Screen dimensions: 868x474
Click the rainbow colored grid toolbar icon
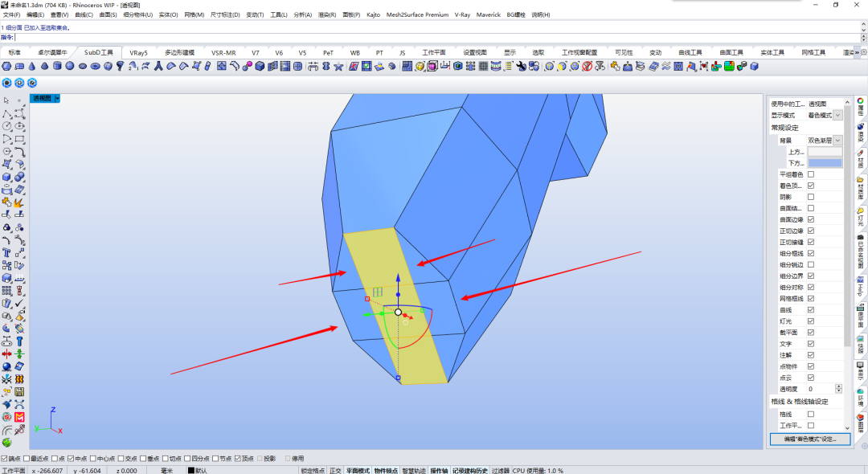[728, 67]
